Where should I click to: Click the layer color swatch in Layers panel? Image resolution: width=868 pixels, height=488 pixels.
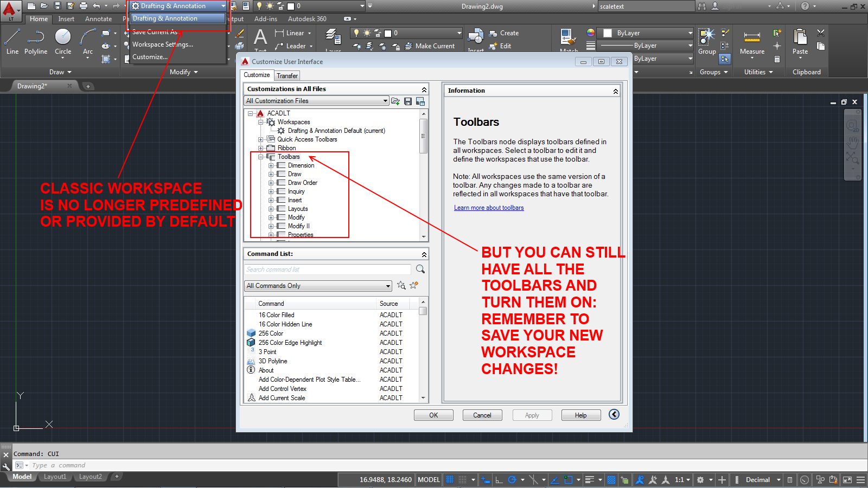(x=388, y=33)
